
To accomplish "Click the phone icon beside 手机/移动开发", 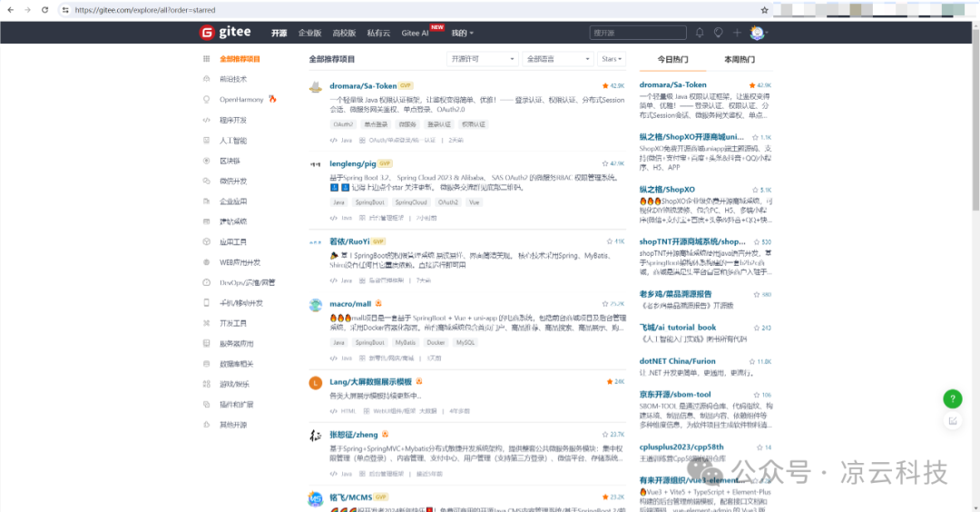I will [206, 302].
